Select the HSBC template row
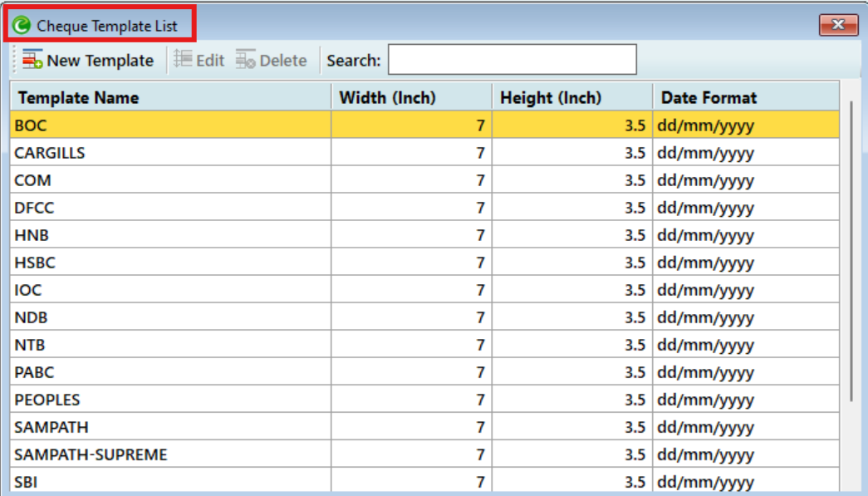 pyautogui.click(x=424, y=262)
